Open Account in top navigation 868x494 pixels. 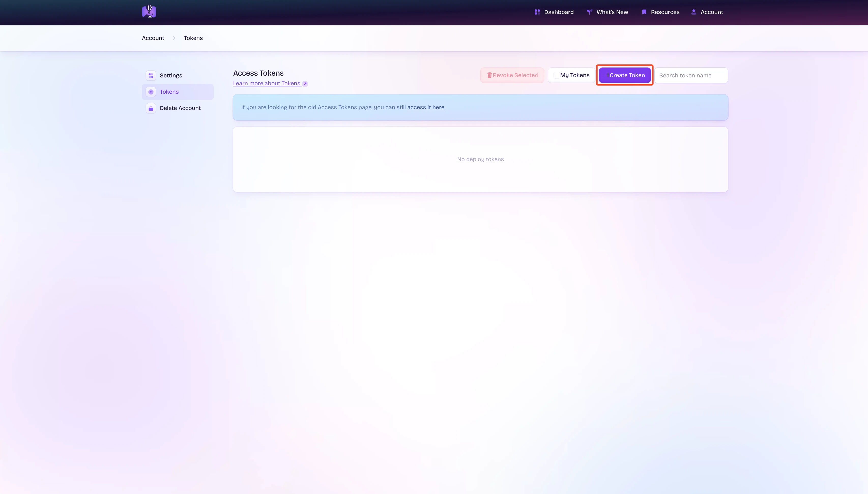tap(707, 12)
